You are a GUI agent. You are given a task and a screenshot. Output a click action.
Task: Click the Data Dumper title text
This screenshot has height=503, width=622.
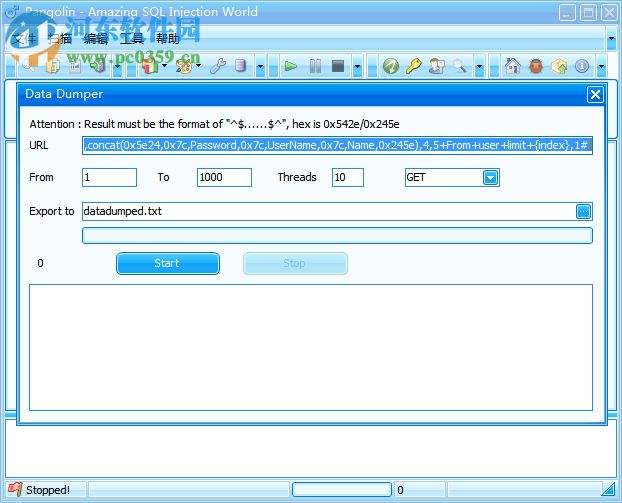[x=64, y=94]
